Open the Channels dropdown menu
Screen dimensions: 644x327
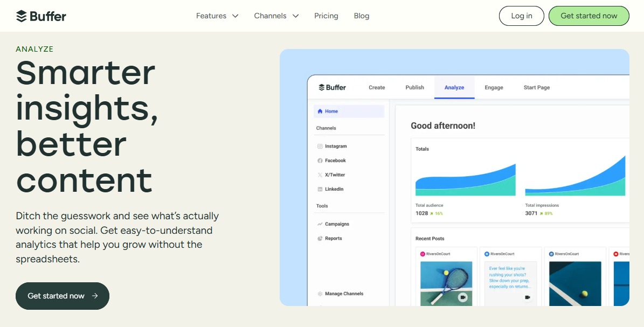click(276, 16)
